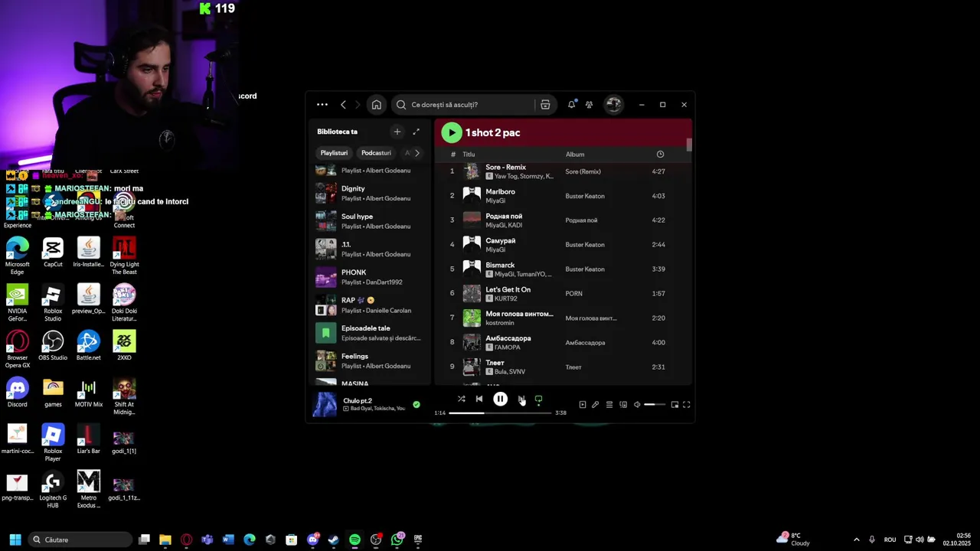Skip to previous track
This screenshot has width=980, height=551.
pyautogui.click(x=479, y=399)
